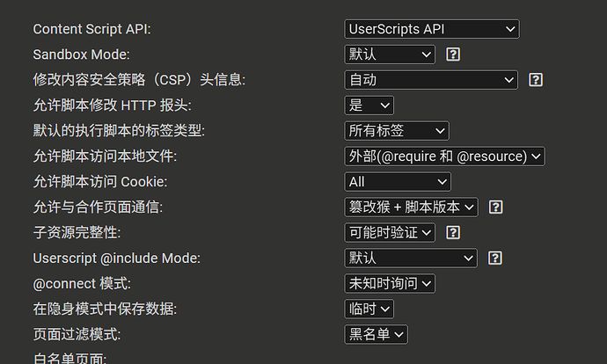Open the 子资源完整性 dropdown
Screen dimensions: 607x364
click(390, 232)
